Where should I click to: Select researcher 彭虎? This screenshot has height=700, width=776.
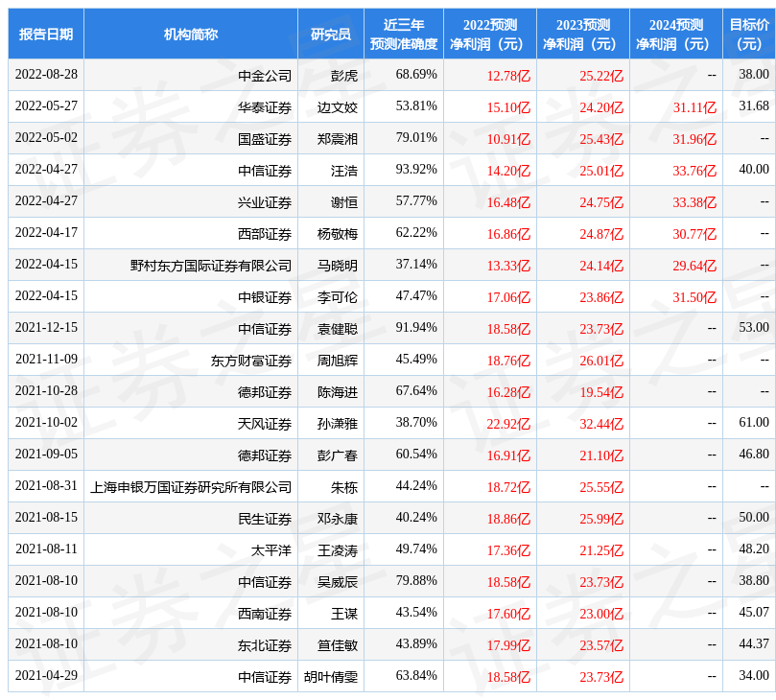[344, 76]
